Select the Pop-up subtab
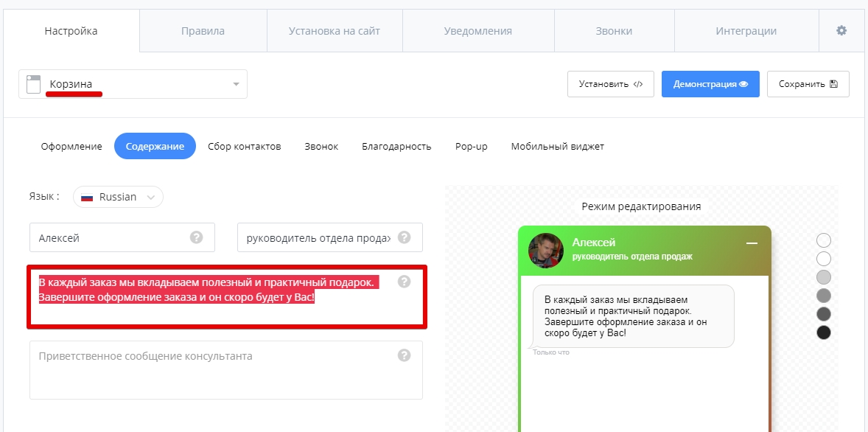 (472, 146)
